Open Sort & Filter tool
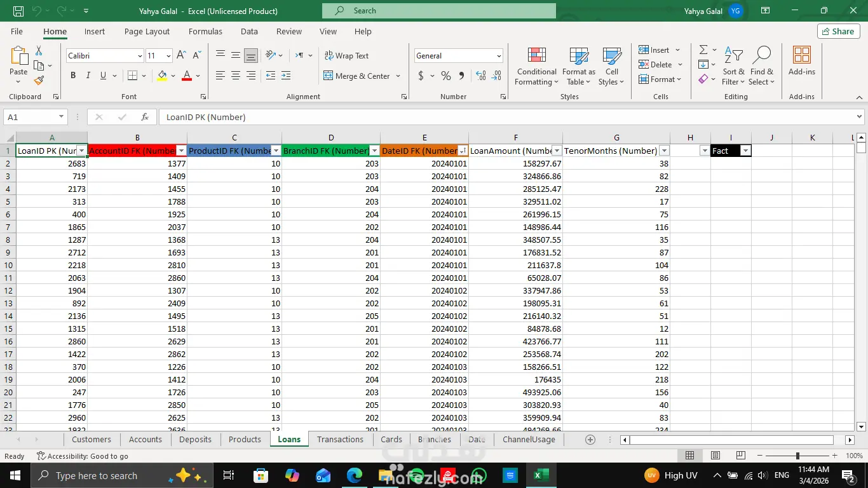Screen dimensions: 868x488 pyautogui.click(x=733, y=67)
